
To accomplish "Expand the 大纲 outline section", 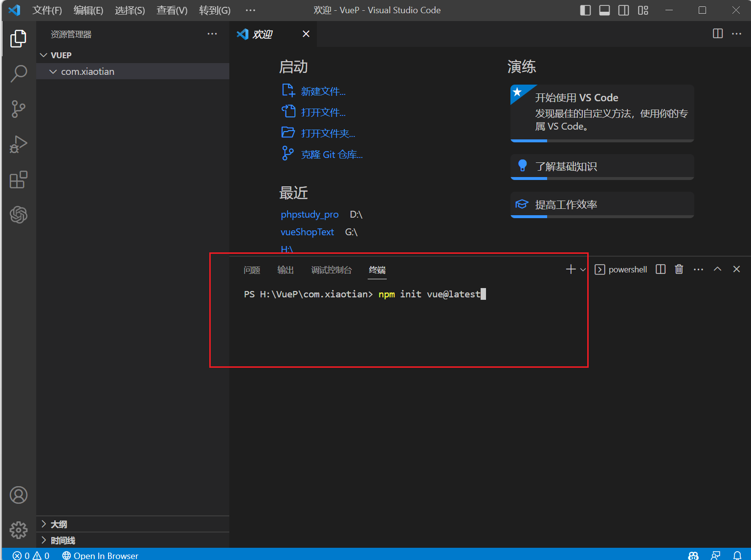I will point(133,524).
